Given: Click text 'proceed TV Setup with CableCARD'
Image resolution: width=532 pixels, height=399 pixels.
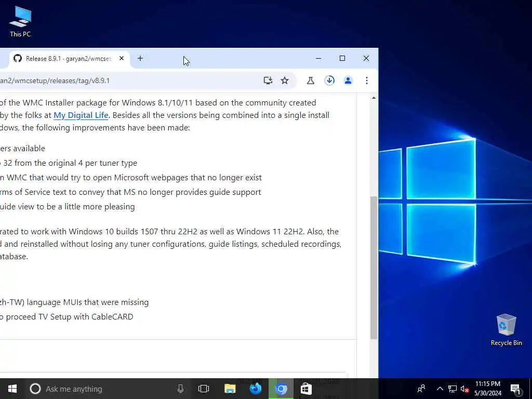Looking at the screenshot, I should [70, 316].
